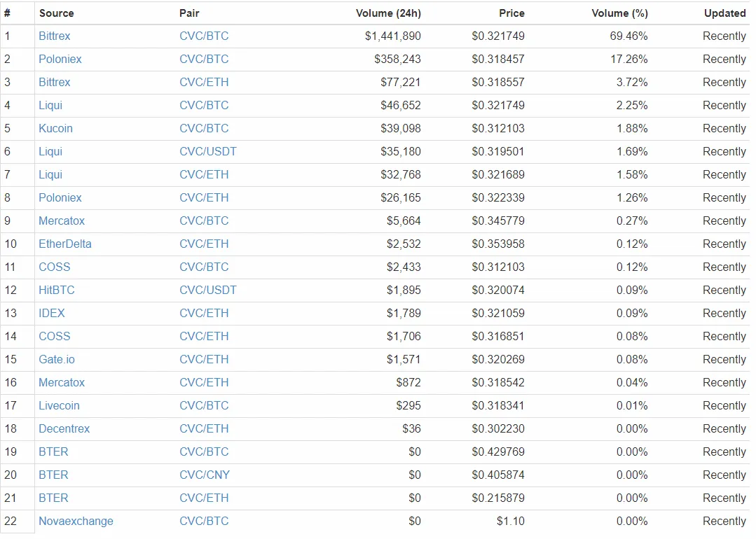
Task: Select the $0.405874 price cell
Action: [498, 475]
